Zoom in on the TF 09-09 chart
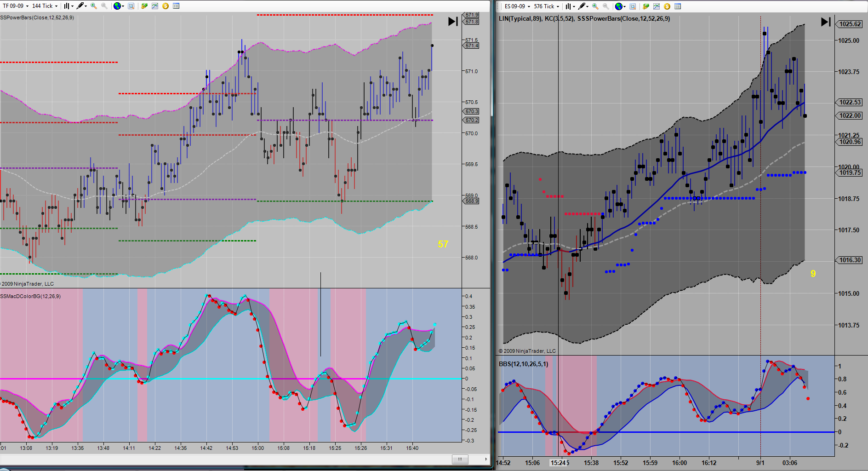868x471 pixels. pos(94,6)
